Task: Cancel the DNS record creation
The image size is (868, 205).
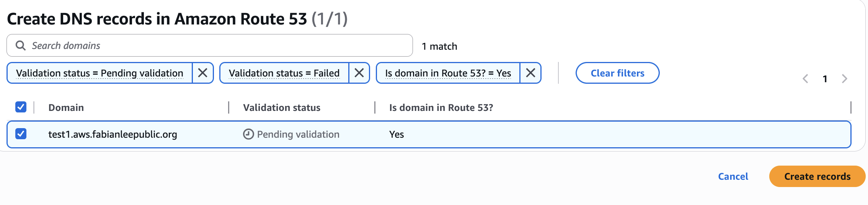Action: click(x=733, y=176)
